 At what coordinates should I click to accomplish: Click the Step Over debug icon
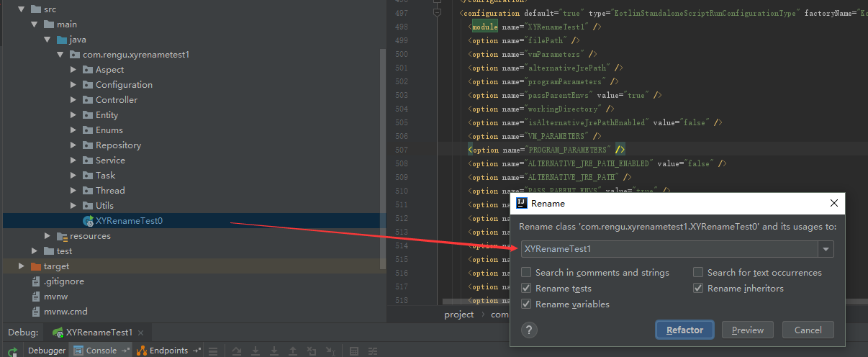tap(236, 351)
